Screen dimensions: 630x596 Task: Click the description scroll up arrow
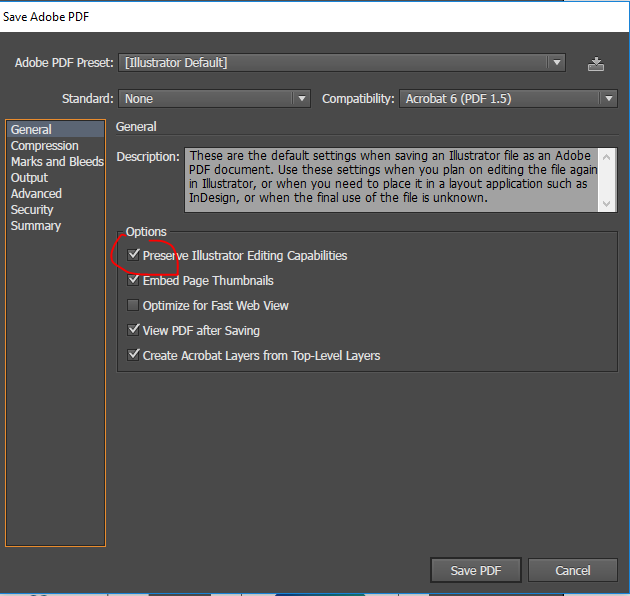[x=607, y=157]
